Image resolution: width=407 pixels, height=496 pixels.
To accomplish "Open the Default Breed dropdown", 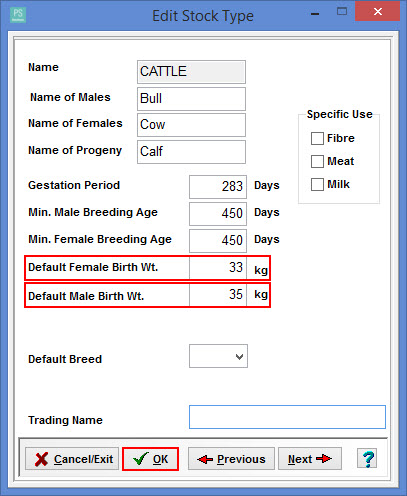I will click(218, 356).
